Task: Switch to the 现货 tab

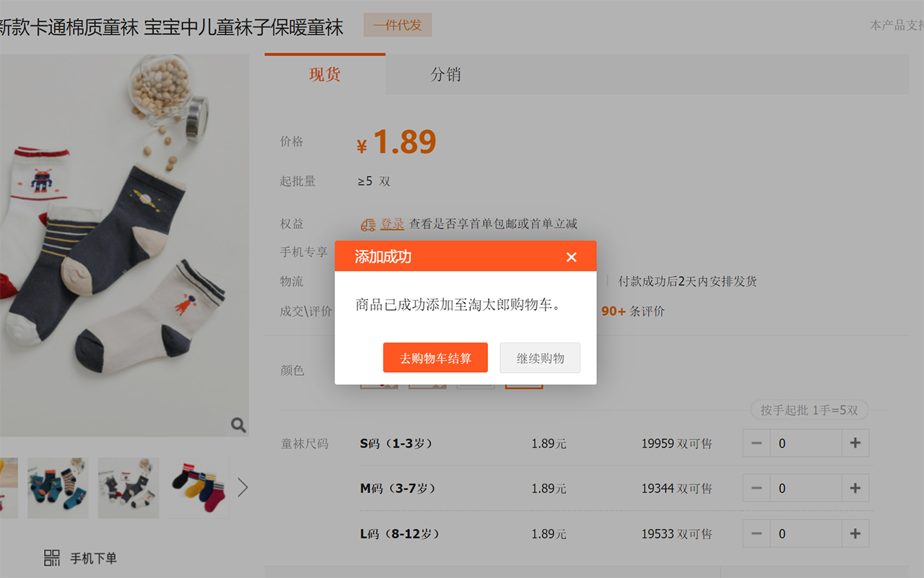Action: (325, 74)
